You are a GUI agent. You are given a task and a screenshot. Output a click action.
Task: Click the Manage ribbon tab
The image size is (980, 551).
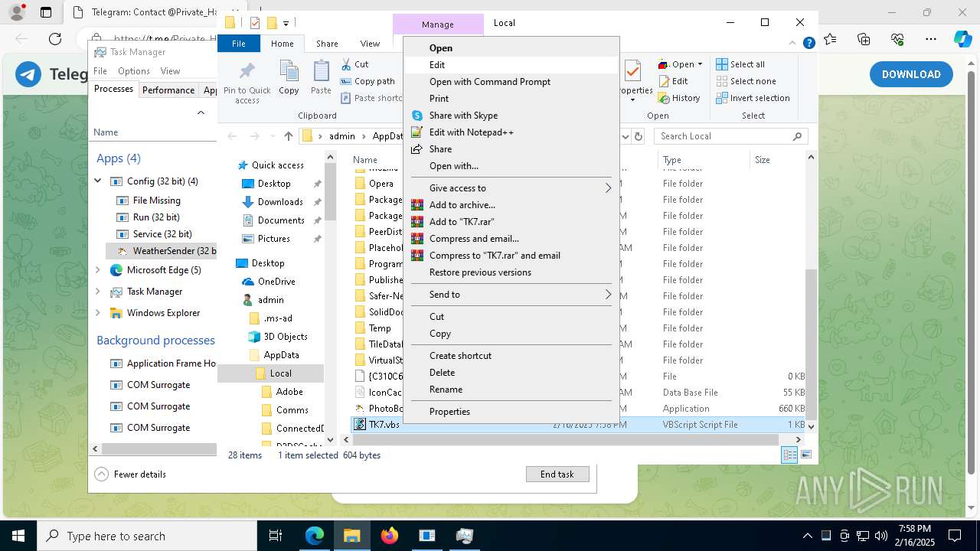tap(438, 24)
